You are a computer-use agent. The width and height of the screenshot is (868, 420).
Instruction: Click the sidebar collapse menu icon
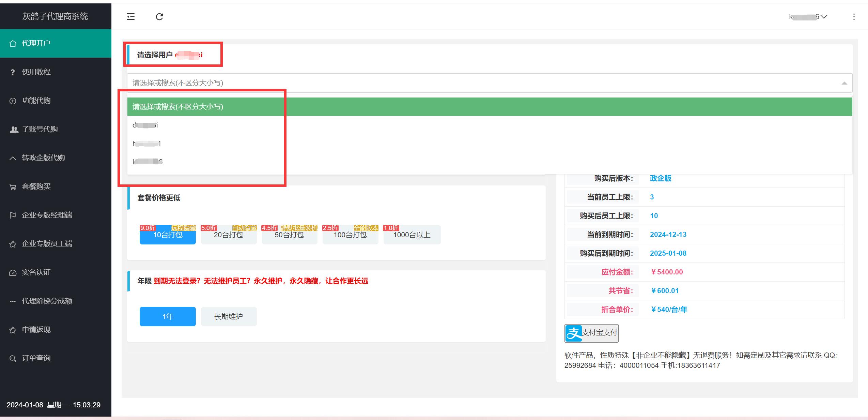click(x=131, y=17)
